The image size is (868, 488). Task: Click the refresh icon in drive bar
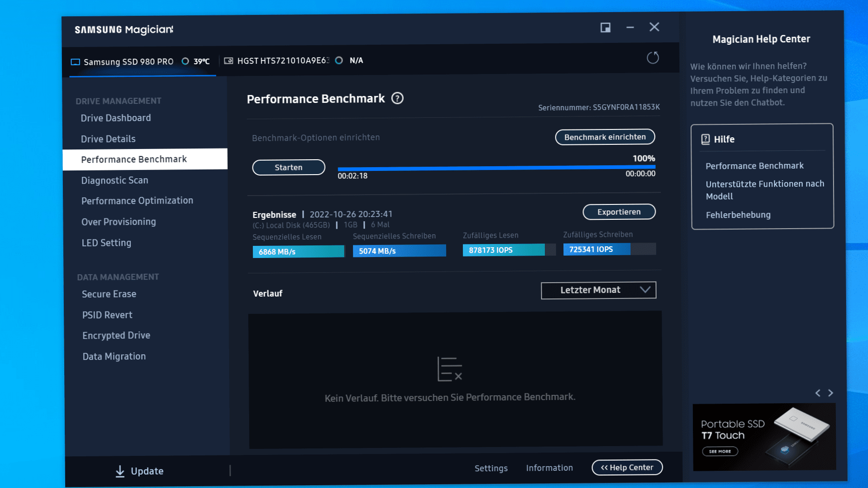tap(653, 58)
